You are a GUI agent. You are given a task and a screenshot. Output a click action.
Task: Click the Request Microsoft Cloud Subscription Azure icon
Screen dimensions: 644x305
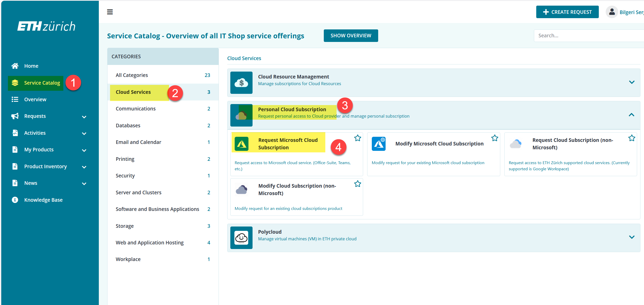tap(242, 144)
